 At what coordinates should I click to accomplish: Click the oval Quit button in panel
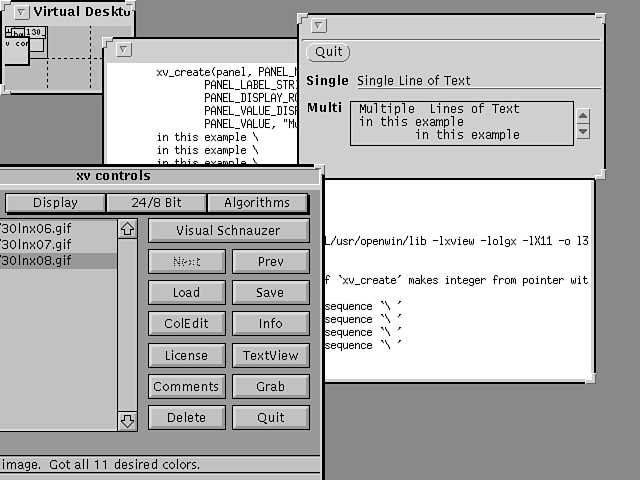coord(328,52)
